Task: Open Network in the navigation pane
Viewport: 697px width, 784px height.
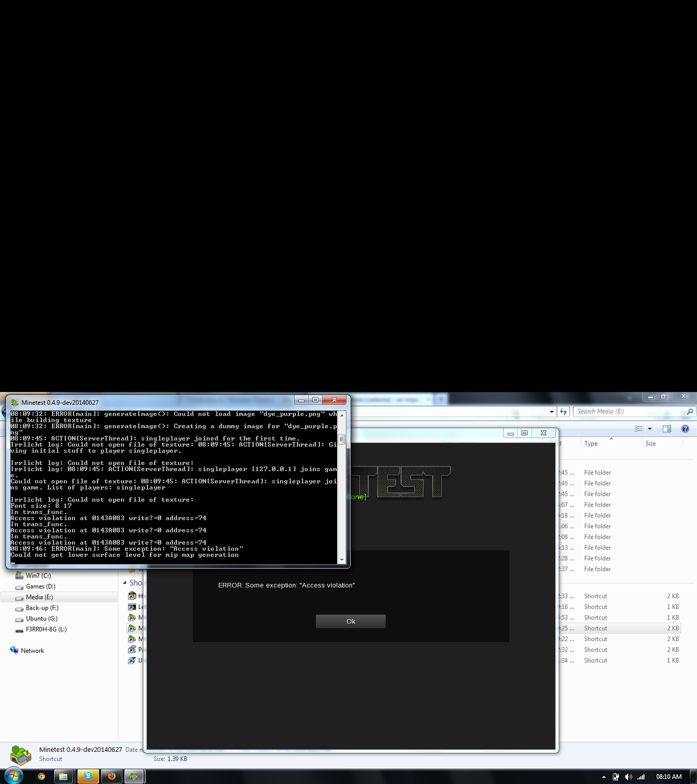Action: click(32, 651)
